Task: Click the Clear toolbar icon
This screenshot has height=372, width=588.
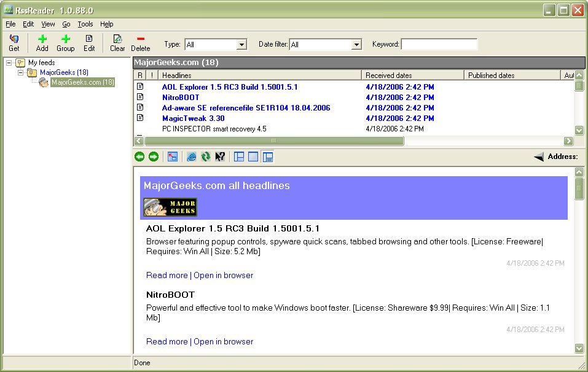Action: tap(117, 43)
